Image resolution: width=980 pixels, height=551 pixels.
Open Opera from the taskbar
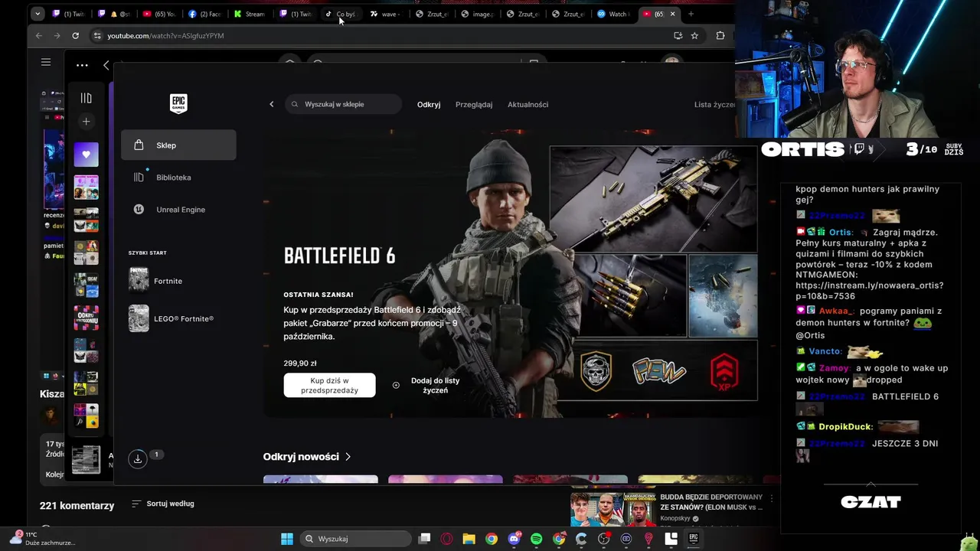pos(447,539)
